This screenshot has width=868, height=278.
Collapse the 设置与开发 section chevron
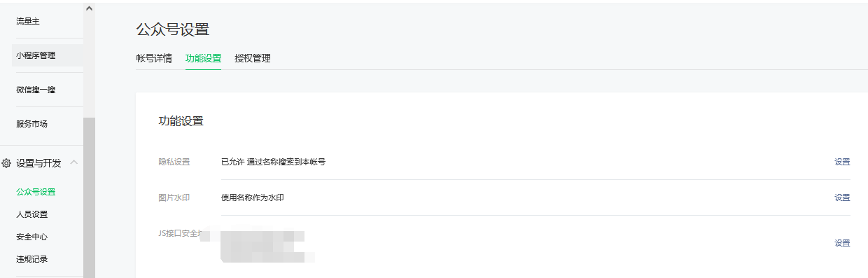click(x=73, y=162)
